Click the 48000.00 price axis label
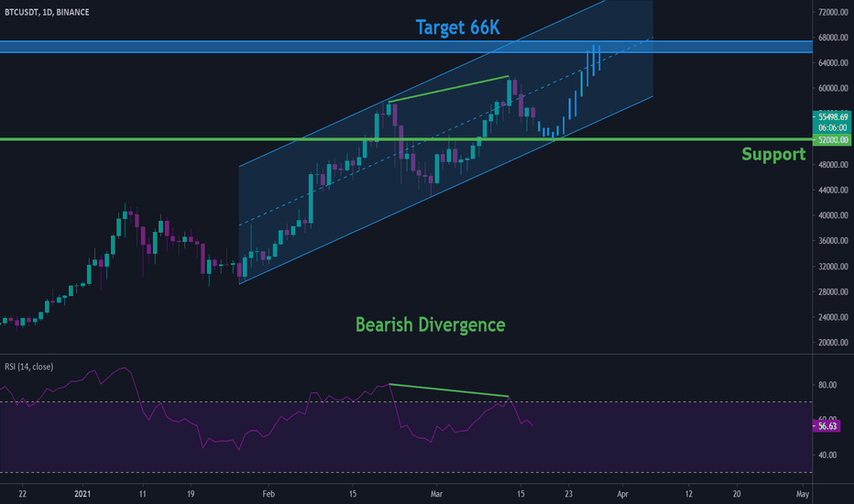The image size is (854, 504). (x=833, y=165)
